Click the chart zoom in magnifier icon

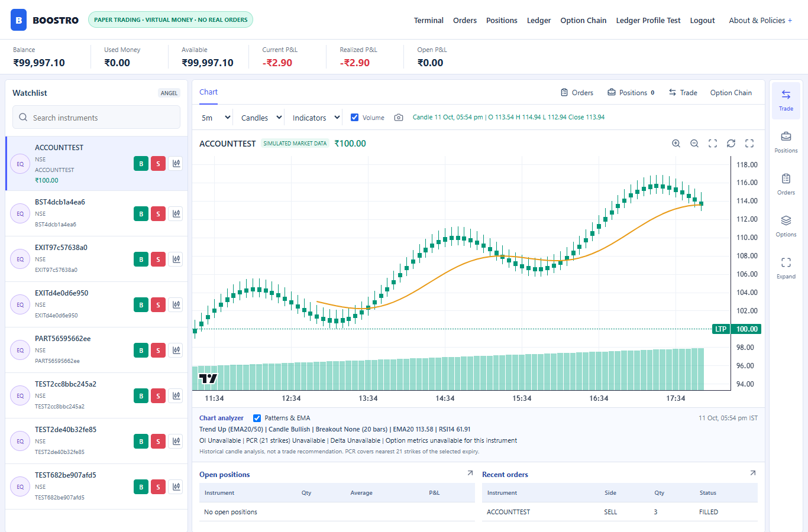tap(676, 144)
